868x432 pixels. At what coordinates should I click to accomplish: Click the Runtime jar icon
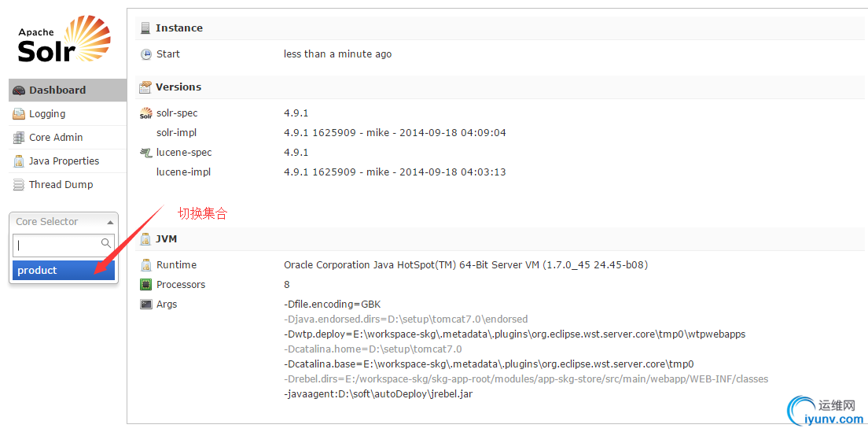(145, 265)
